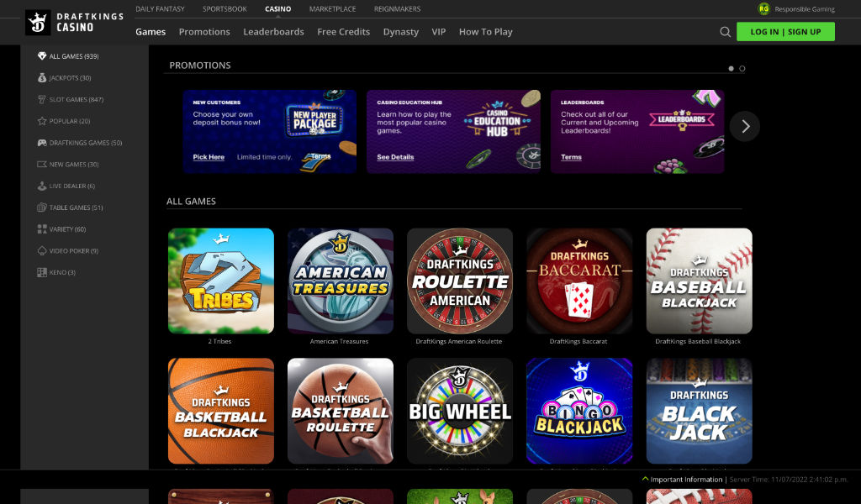Select the Popular star icon
This screenshot has height=504, width=861.
point(42,121)
